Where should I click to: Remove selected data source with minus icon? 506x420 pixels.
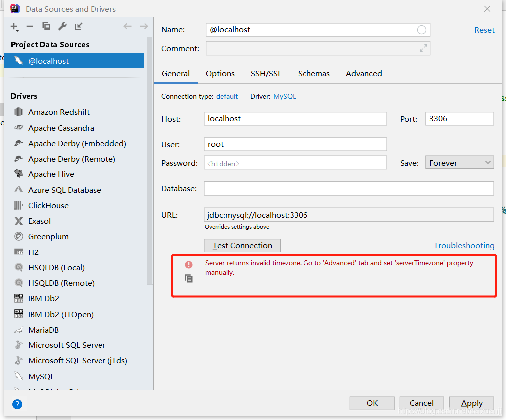(30, 27)
